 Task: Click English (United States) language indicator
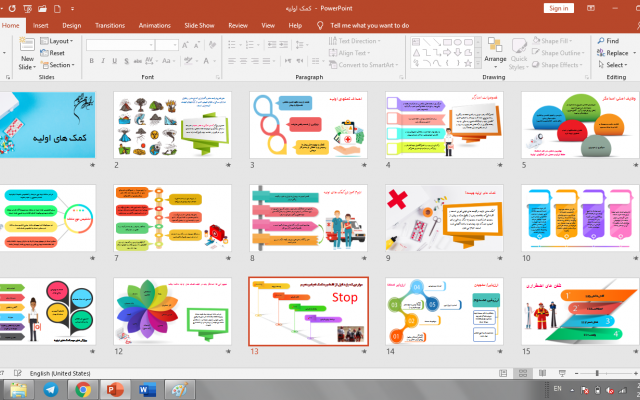pos(60,373)
